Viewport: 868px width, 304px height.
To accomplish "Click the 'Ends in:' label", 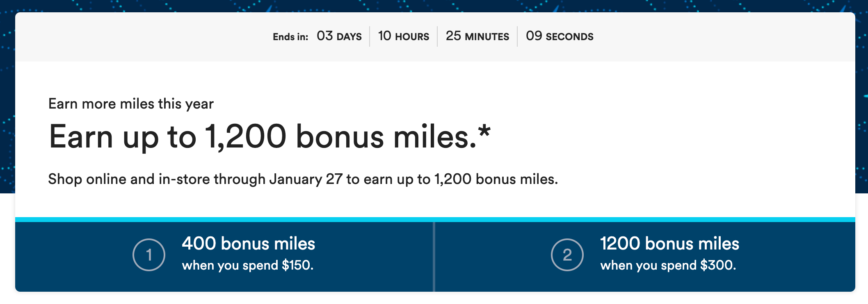I will click(x=290, y=37).
